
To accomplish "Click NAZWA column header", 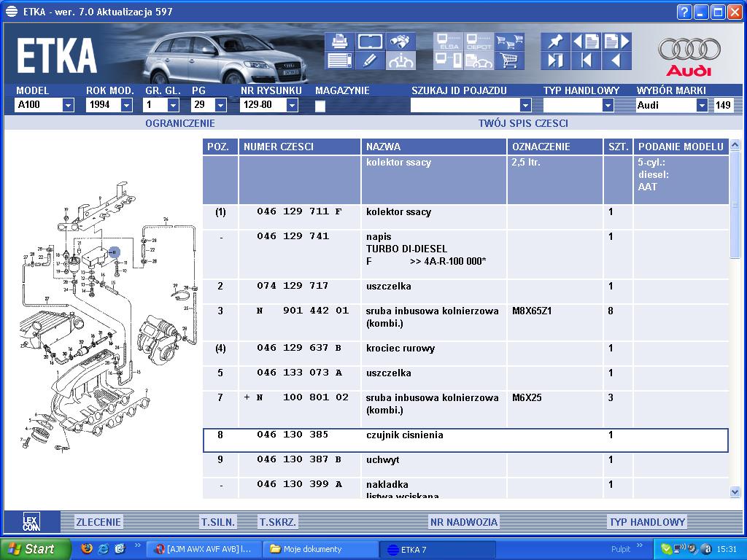I will (x=433, y=147).
